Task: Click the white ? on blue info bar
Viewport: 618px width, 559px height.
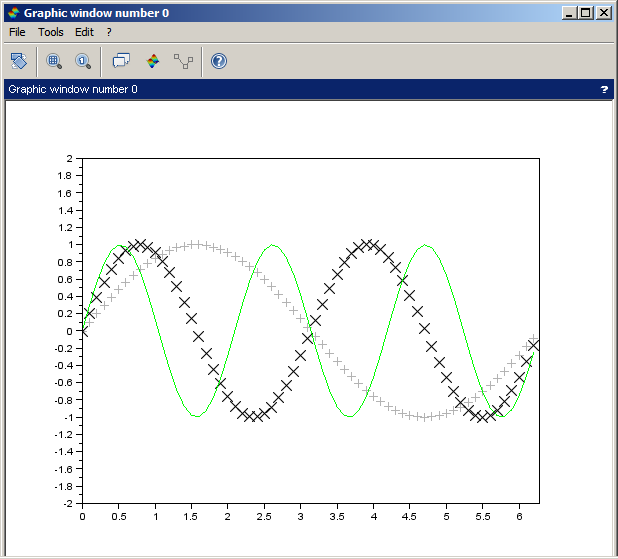Action: (x=603, y=89)
